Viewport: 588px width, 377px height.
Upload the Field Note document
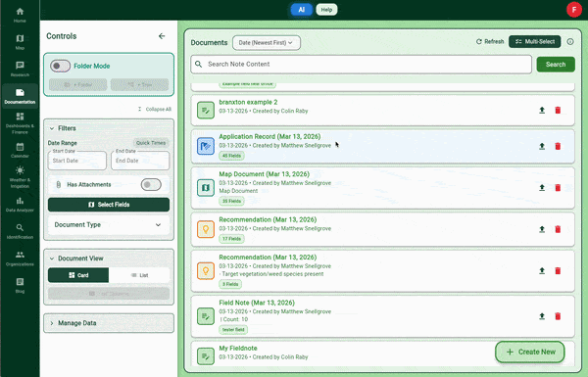pos(542,316)
